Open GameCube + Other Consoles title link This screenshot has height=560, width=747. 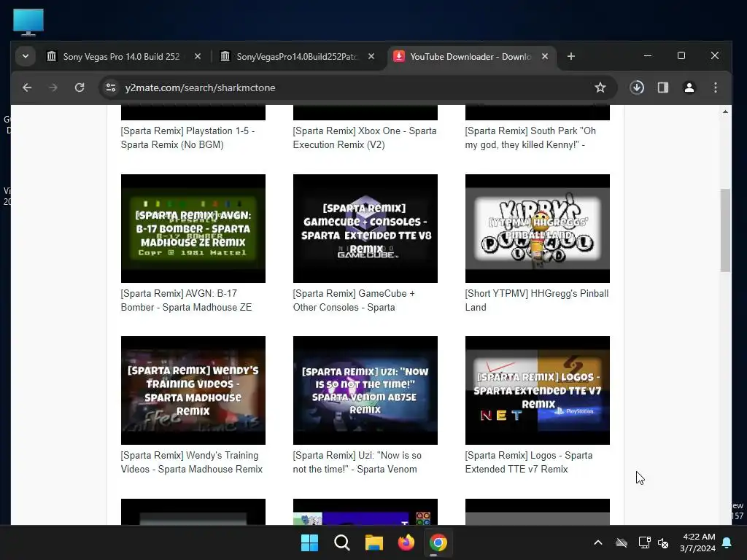click(354, 300)
